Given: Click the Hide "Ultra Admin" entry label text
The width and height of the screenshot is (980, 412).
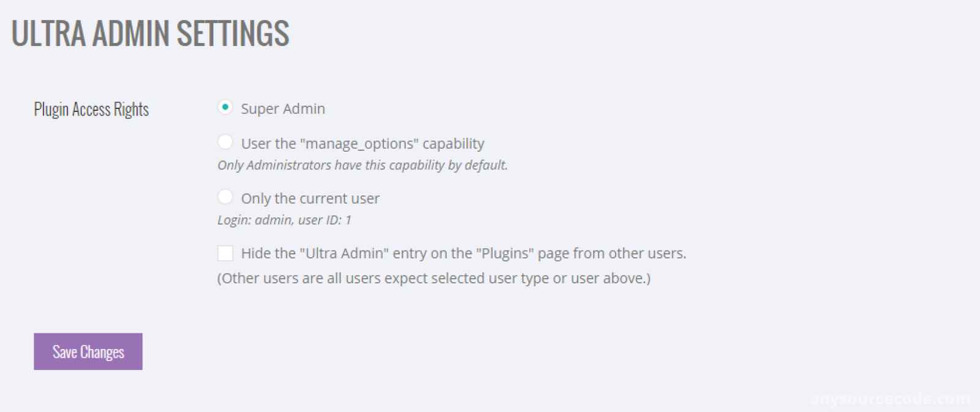Looking at the screenshot, I should [x=464, y=253].
